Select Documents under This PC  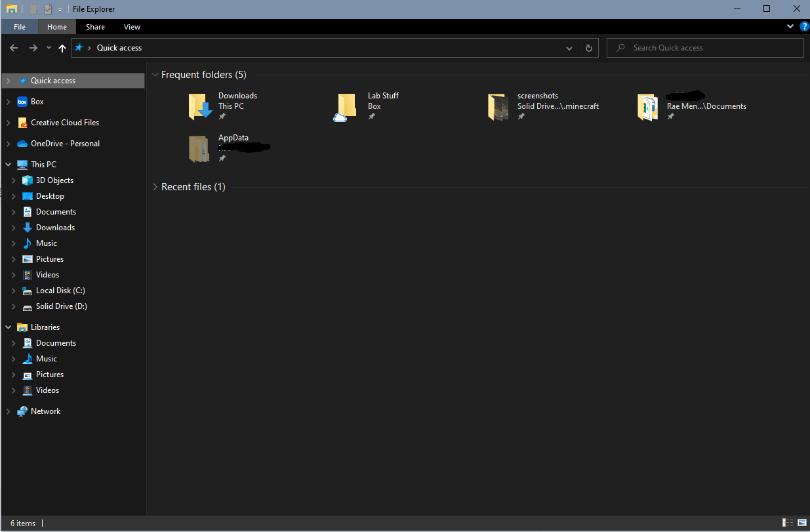[56, 212]
